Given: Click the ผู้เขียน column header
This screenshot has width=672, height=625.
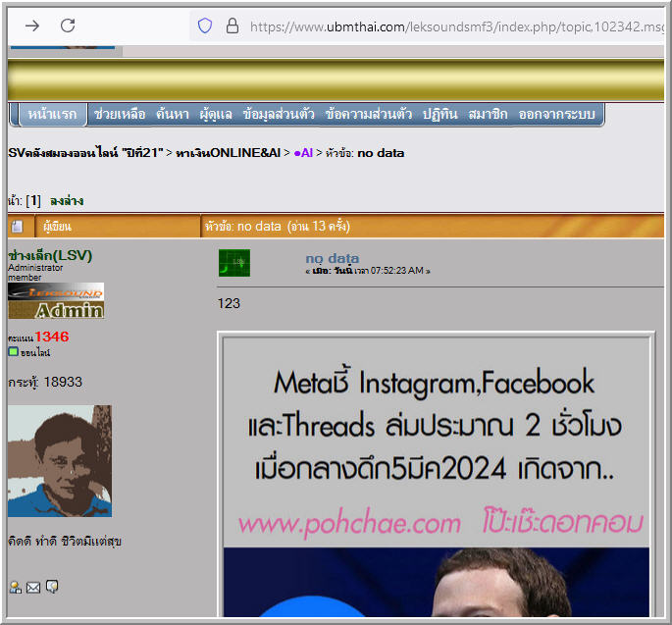Looking at the screenshot, I should pos(57,227).
